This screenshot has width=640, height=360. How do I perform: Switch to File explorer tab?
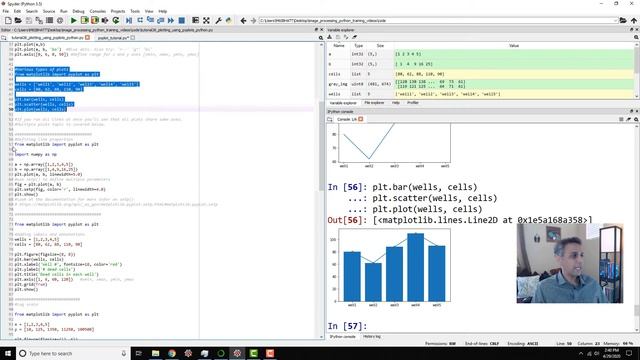374,103
